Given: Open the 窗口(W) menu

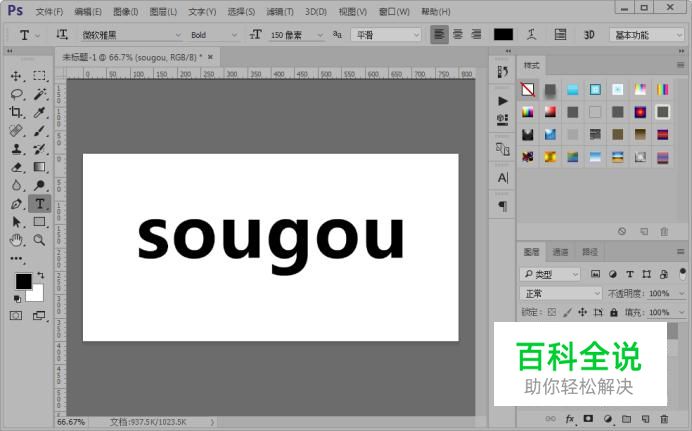Looking at the screenshot, I should click(x=394, y=11).
